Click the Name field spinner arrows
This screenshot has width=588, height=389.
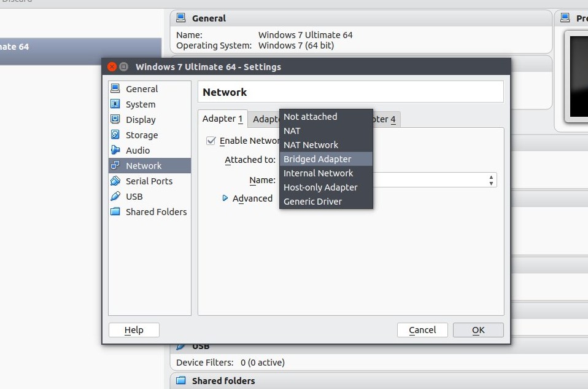pyautogui.click(x=490, y=180)
